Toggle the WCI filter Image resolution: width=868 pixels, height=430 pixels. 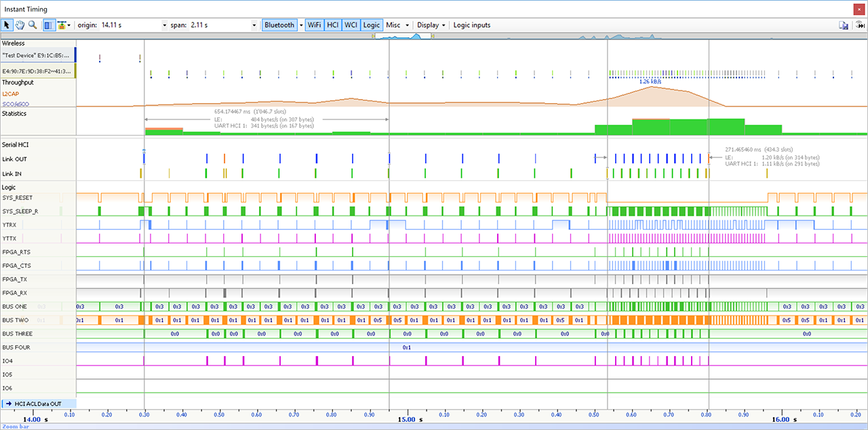(351, 25)
